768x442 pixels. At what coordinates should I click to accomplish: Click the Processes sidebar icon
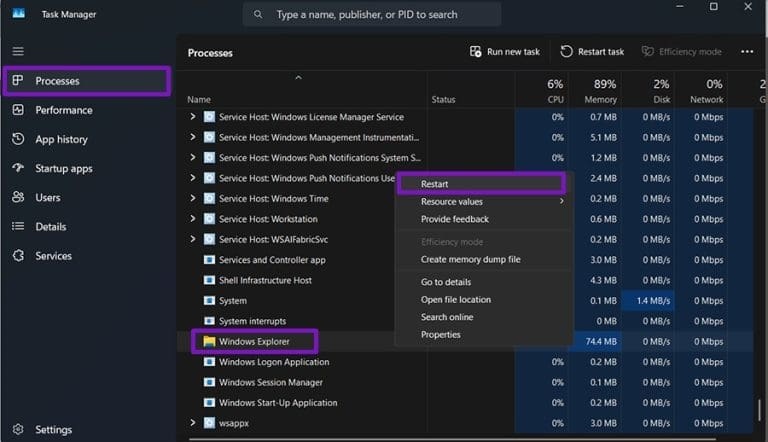tap(18, 80)
